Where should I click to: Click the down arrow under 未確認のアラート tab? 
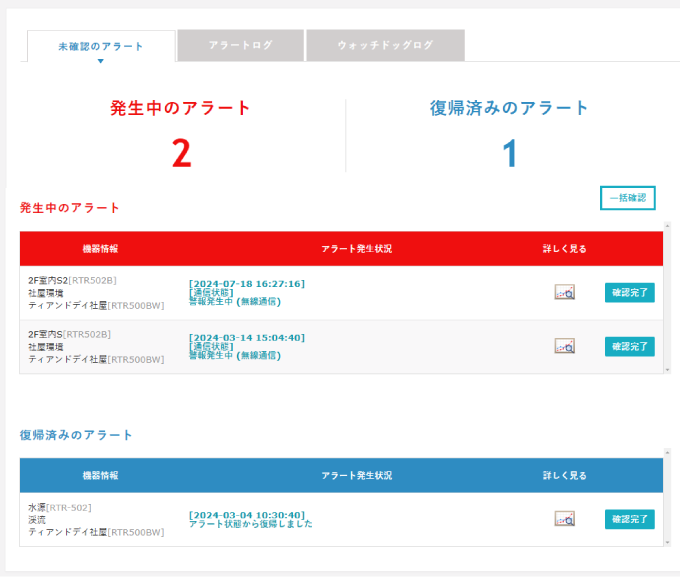100,62
